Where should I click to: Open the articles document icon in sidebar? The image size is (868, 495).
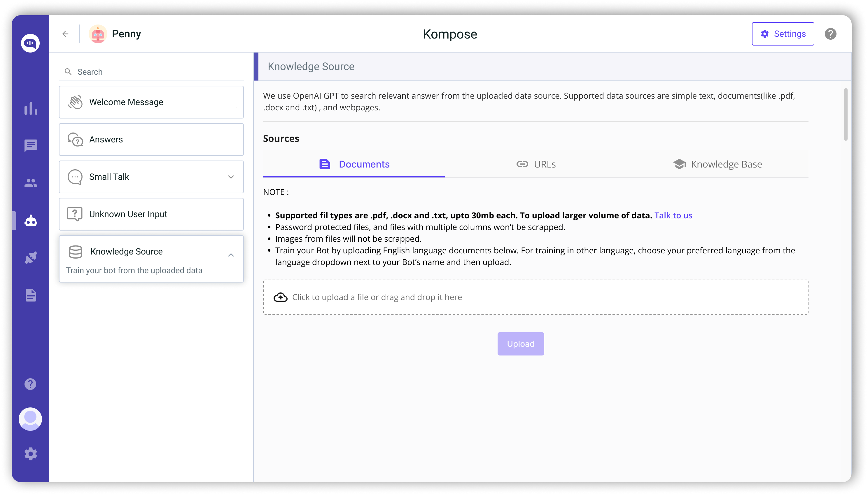[x=30, y=295]
